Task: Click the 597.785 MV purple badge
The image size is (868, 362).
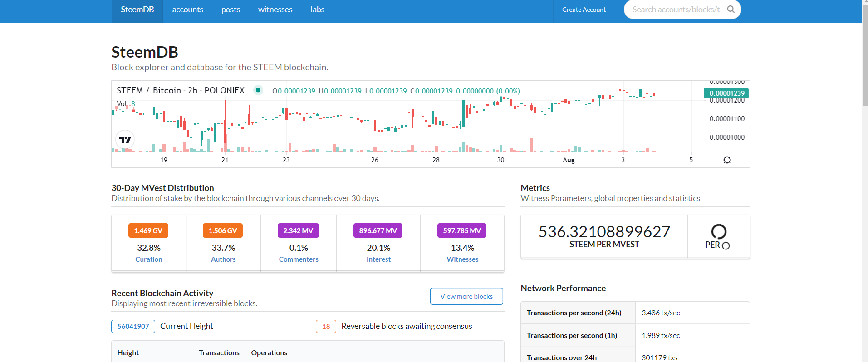Action: pos(462,230)
